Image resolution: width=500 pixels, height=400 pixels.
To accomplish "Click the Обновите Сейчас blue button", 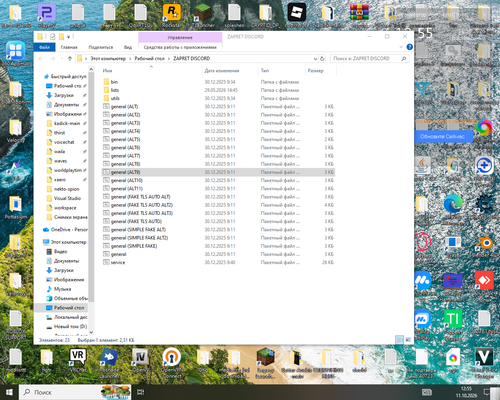I will (x=442, y=136).
